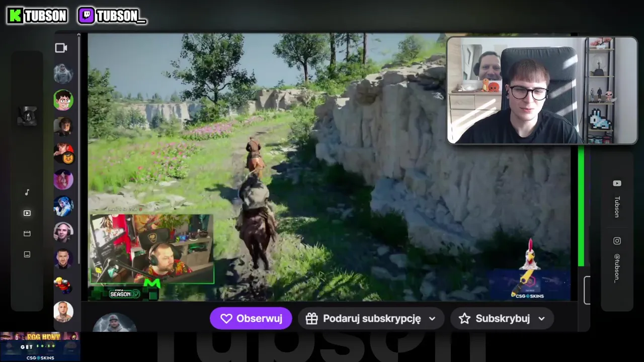Open the grey gorilla avatar channel
Image resolution: width=644 pixels, height=362 pixels.
(x=63, y=74)
